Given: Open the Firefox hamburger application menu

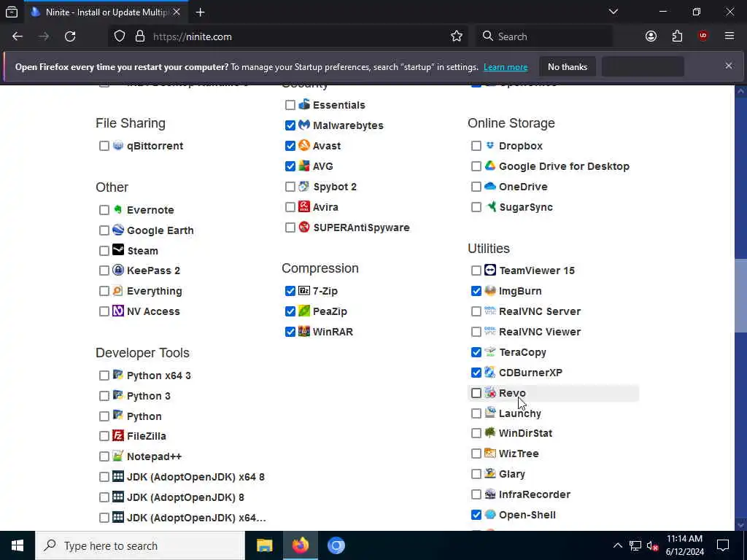Looking at the screenshot, I should click(x=729, y=36).
